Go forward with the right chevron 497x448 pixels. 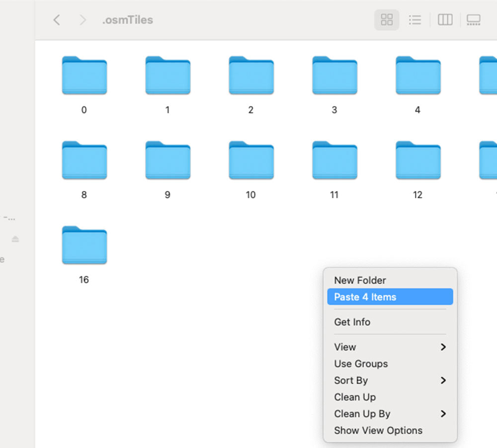83,20
